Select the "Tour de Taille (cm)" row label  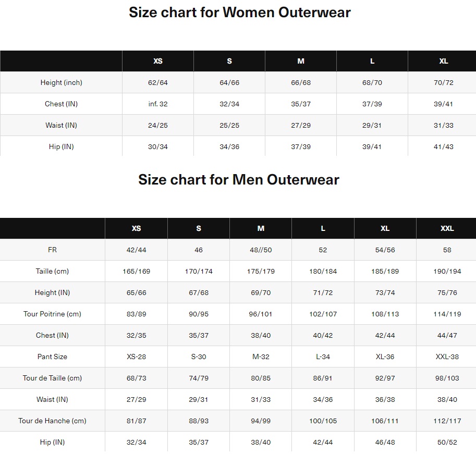[x=52, y=378]
